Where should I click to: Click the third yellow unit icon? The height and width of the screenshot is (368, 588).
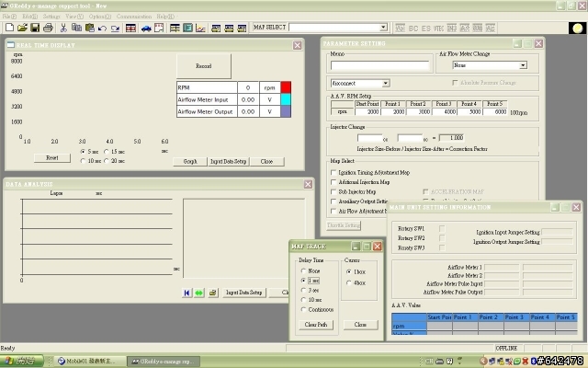(x=242, y=29)
